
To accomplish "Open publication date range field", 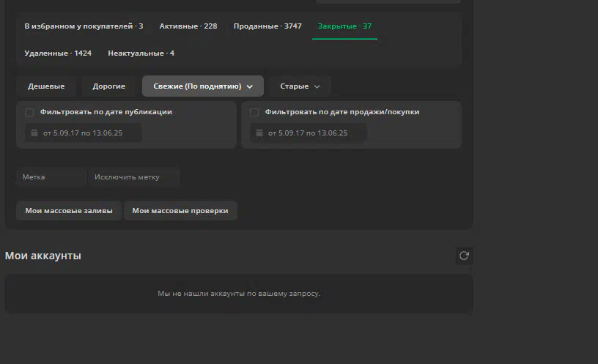I will tap(83, 133).
